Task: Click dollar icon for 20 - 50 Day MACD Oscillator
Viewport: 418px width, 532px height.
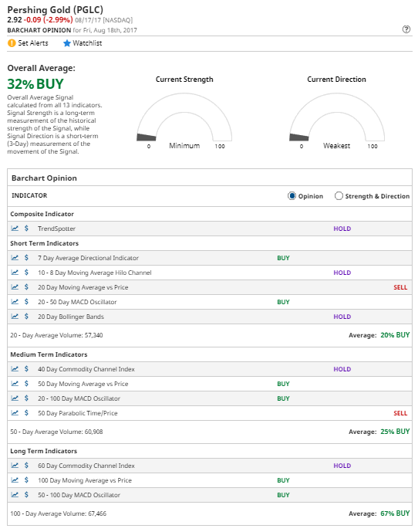Action: (x=26, y=302)
